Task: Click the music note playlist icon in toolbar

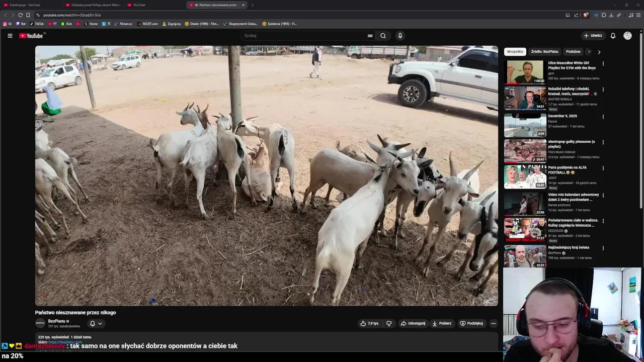Action: [x=631, y=15]
